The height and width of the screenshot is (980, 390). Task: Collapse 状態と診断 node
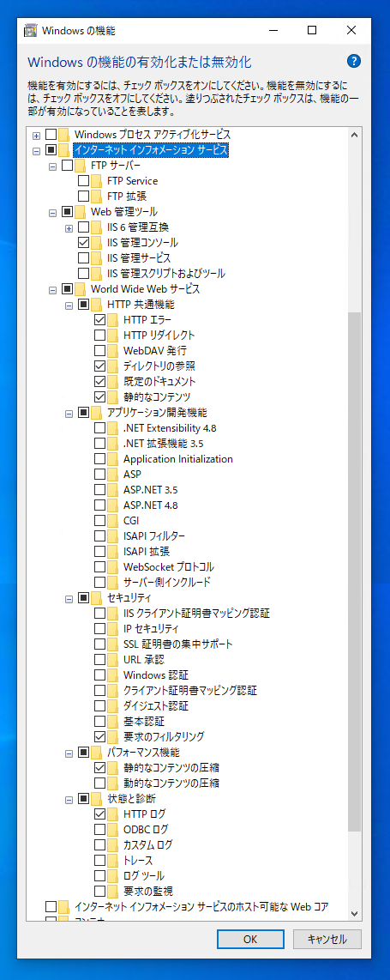[69, 800]
